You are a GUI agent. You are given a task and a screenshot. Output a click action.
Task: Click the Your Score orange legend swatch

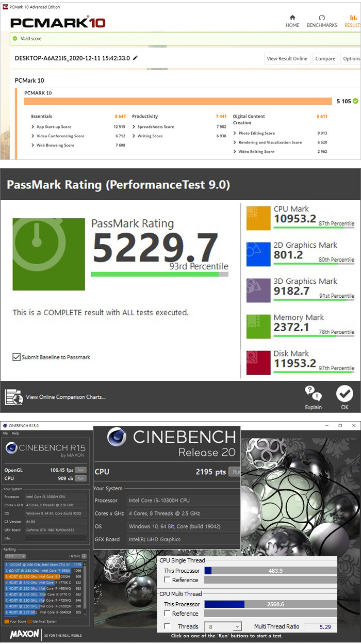(x=6, y=621)
